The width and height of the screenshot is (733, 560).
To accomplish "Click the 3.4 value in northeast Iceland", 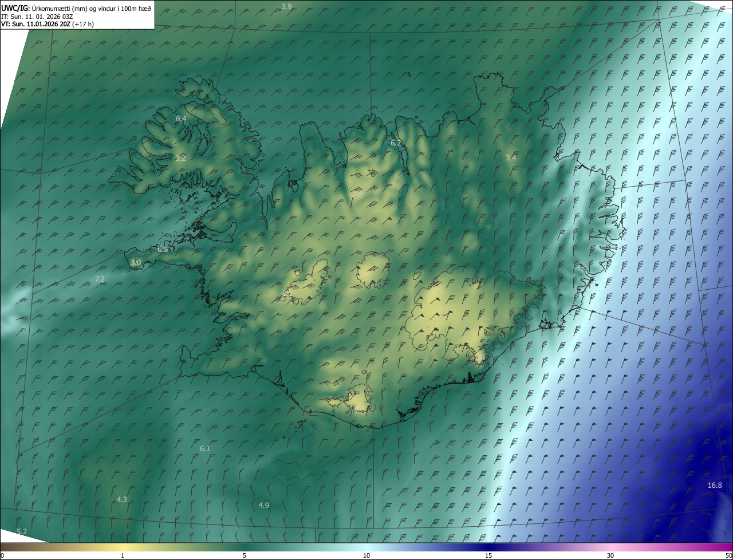I will point(511,157).
